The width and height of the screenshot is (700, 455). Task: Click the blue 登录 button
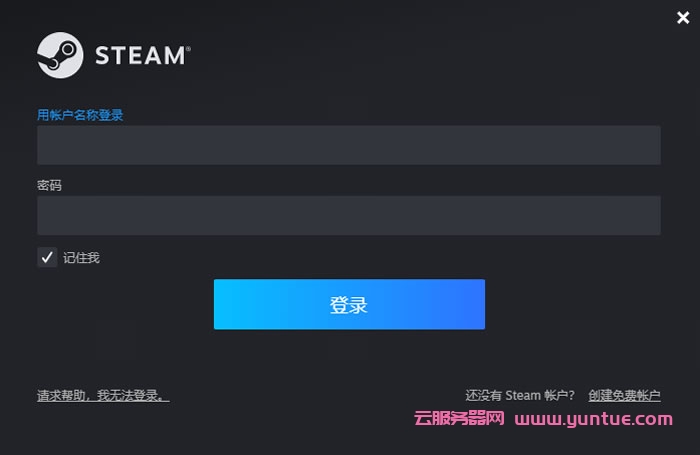[349, 305]
